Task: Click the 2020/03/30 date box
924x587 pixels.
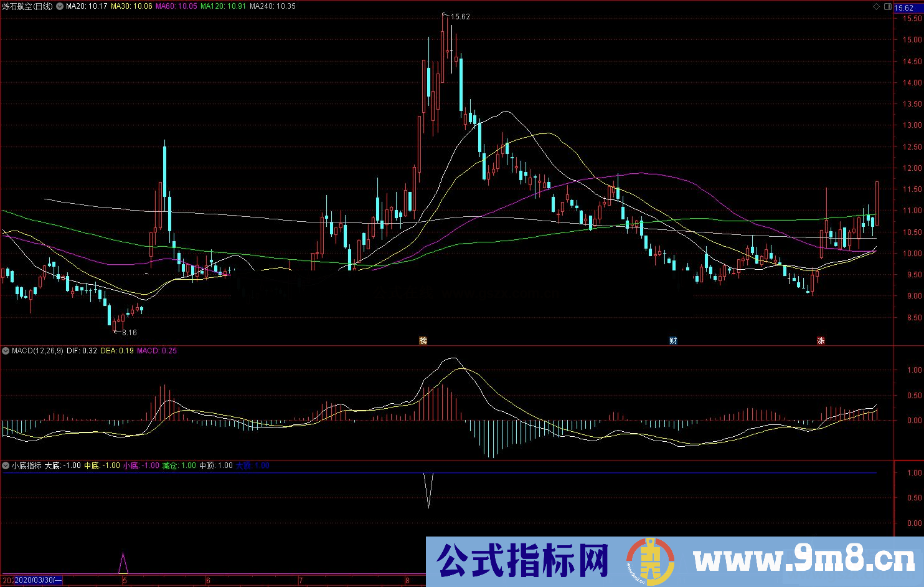Action: [38, 580]
